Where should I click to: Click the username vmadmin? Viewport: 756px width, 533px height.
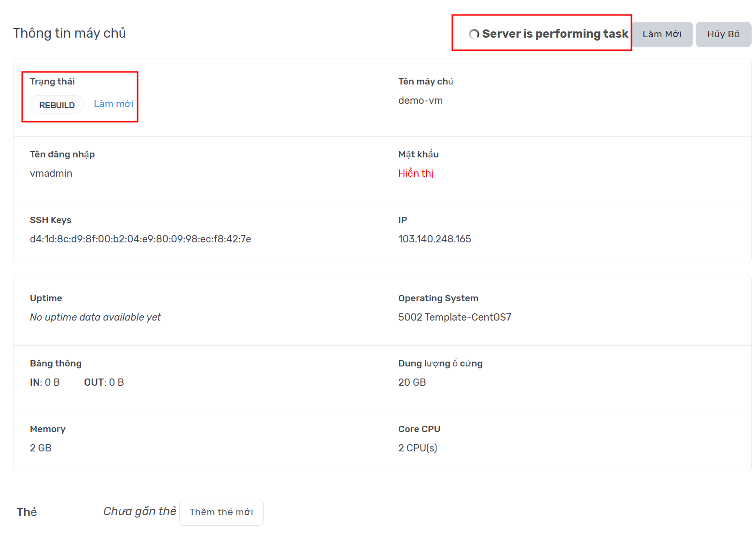tap(51, 173)
